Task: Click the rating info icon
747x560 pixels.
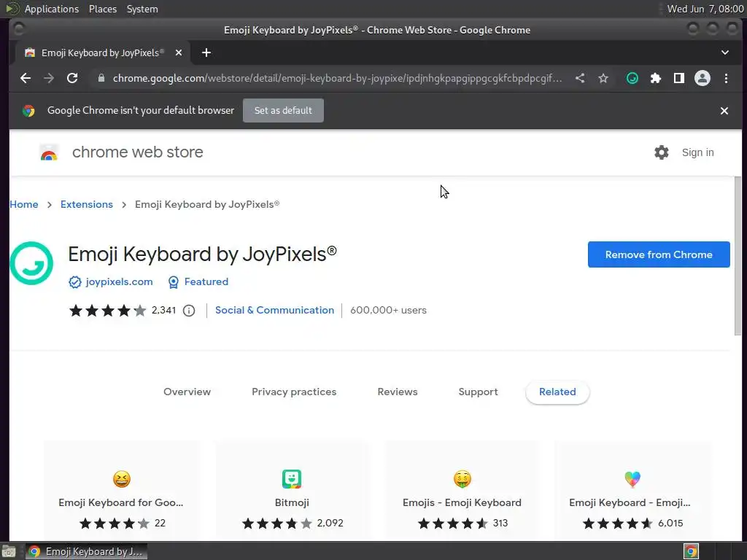Action: [189, 311]
